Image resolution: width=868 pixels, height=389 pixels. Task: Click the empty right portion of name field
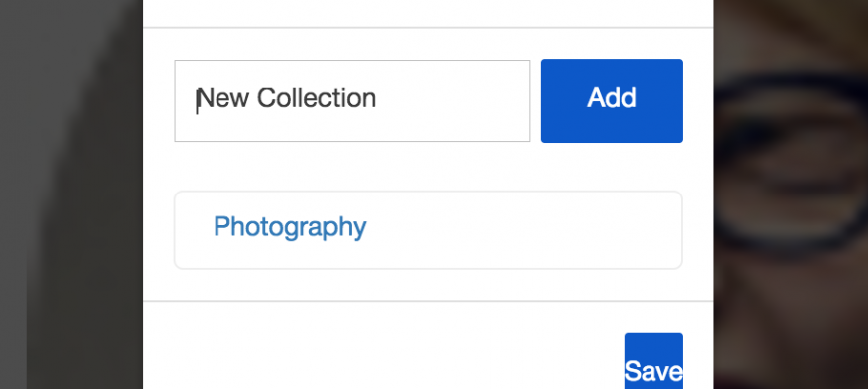pyautogui.click(x=454, y=100)
